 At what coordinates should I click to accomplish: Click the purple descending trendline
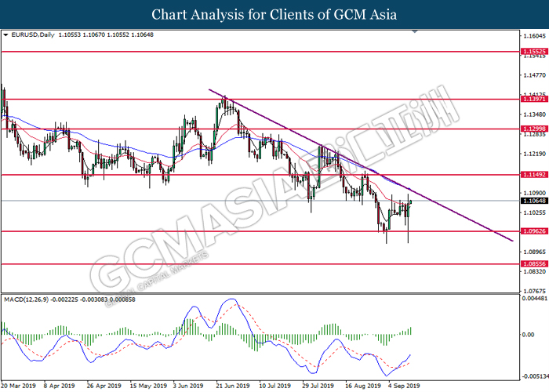(x=361, y=165)
